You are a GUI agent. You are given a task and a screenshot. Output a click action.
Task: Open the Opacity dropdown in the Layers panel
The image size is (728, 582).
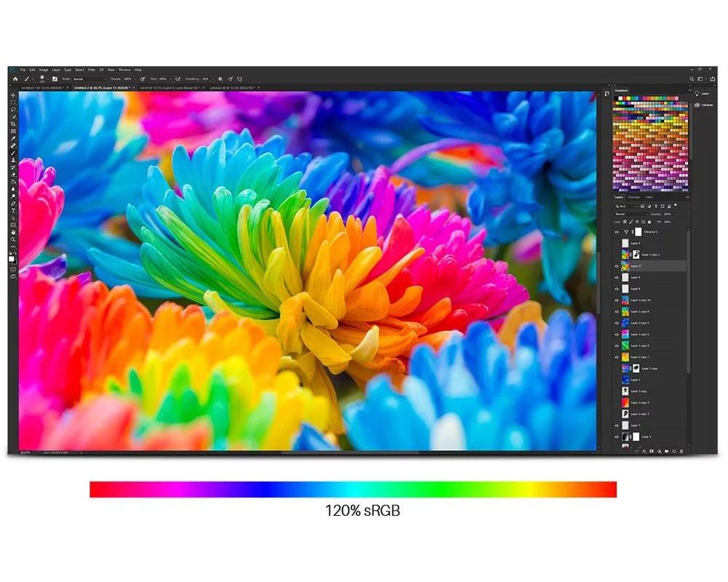coord(674,215)
